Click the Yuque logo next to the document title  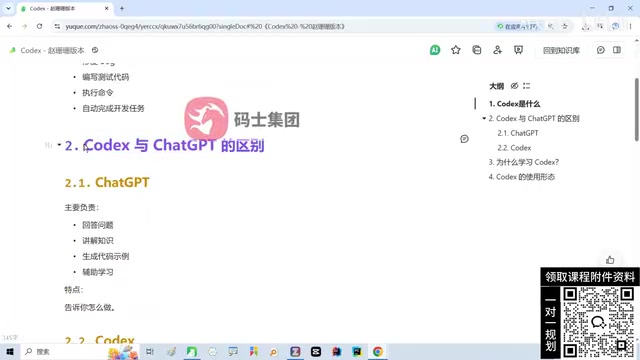click(x=13, y=50)
